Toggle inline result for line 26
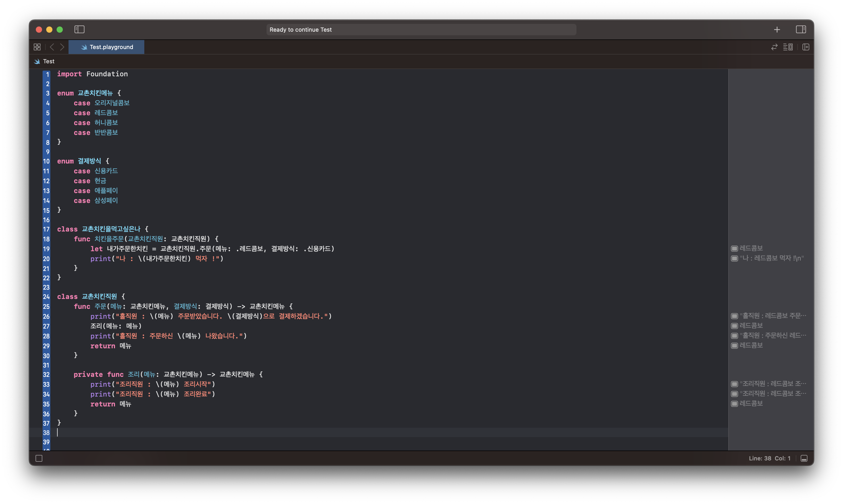 734,316
